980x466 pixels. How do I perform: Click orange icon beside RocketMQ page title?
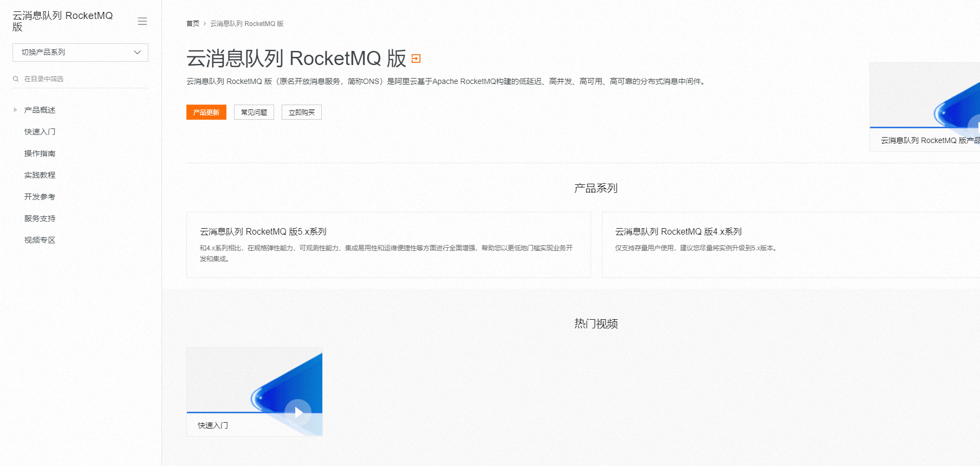click(416, 59)
